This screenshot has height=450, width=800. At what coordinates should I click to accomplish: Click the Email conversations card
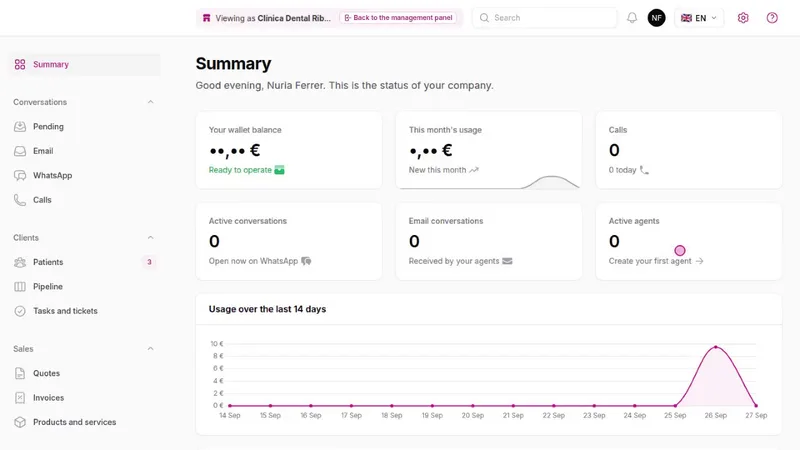[x=489, y=241]
